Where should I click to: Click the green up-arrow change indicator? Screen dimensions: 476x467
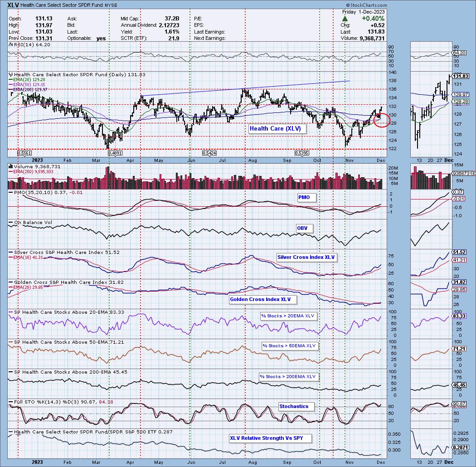345,19
